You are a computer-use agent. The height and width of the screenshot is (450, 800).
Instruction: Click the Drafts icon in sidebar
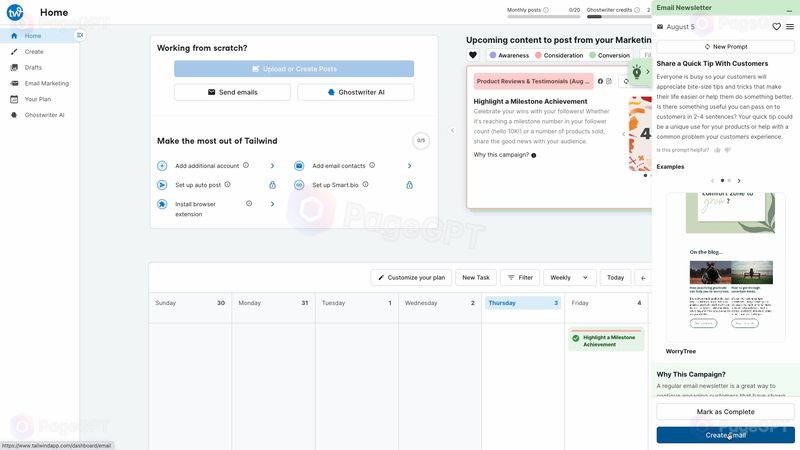click(x=14, y=67)
